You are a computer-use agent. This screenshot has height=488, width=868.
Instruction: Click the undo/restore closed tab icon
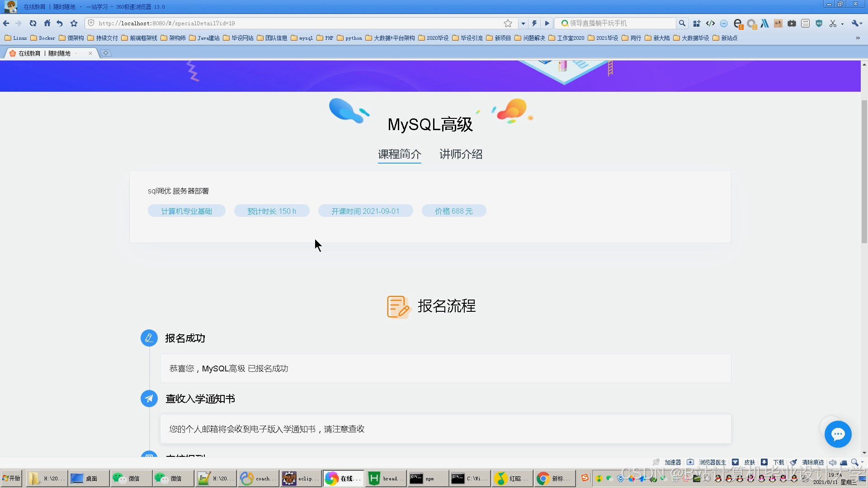60,23
